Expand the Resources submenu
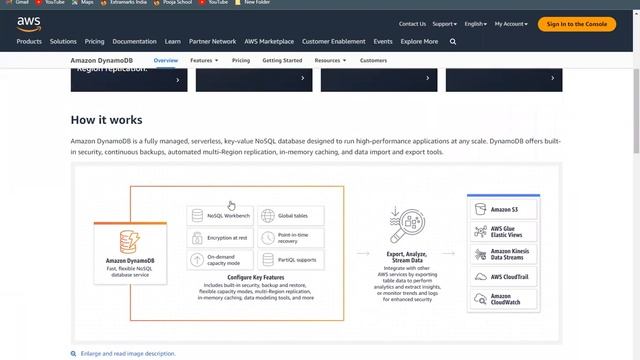640x360 pixels. coord(330,60)
